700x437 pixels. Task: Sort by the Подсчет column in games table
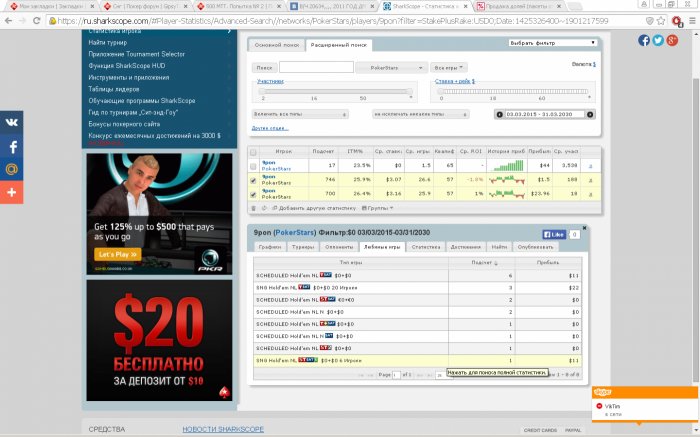pyautogui.click(x=482, y=263)
